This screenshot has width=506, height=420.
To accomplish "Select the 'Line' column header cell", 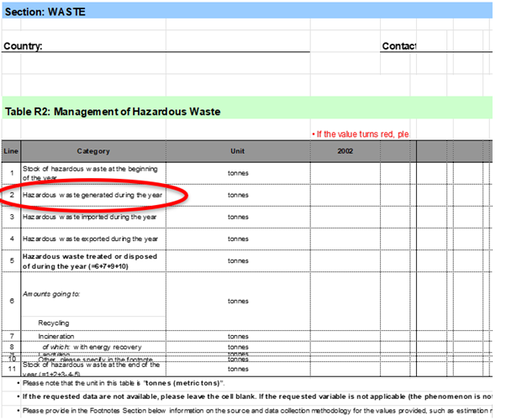I will click(x=10, y=151).
